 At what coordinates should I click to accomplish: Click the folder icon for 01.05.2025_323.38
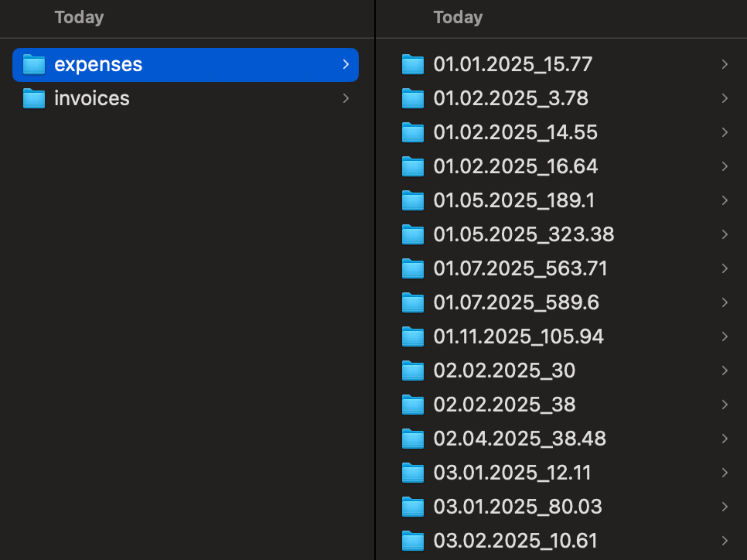pos(412,234)
